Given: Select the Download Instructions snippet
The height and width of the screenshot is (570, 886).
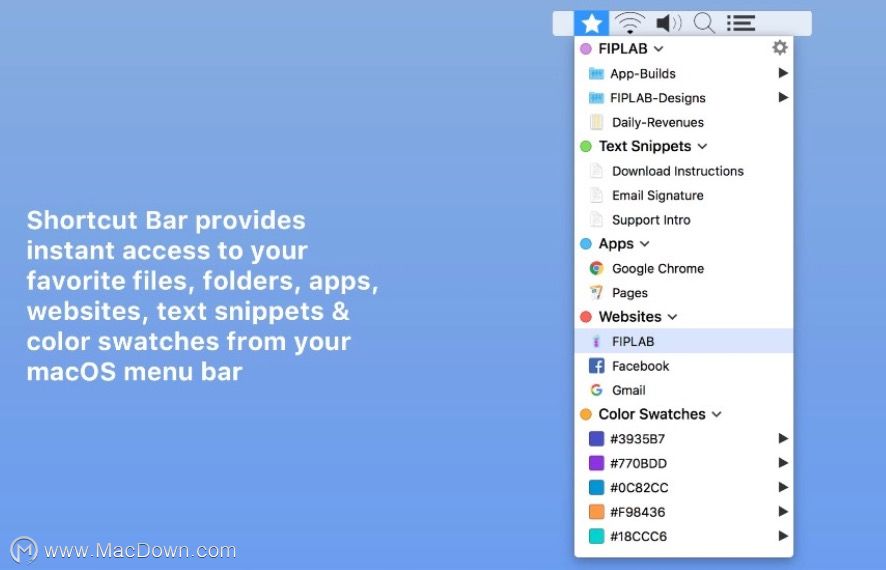Looking at the screenshot, I should pyautogui.click(x=684, y=171).
